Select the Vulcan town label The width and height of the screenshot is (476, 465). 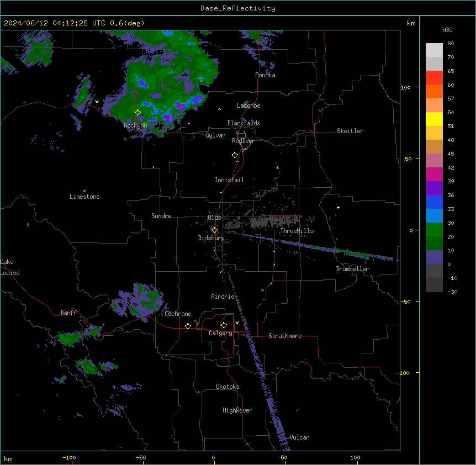point(299,437)
